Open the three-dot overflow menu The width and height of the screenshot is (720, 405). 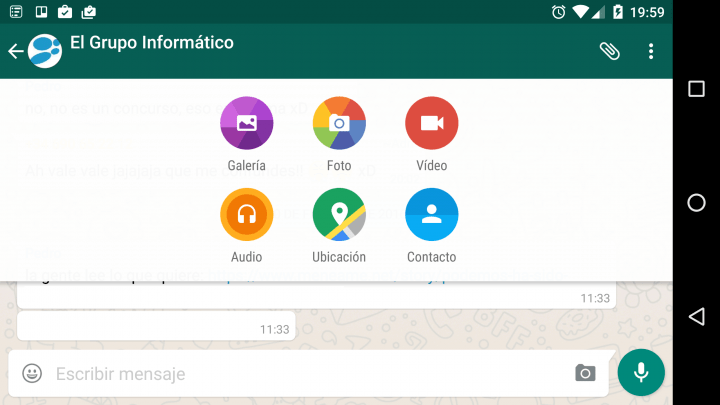point(651,51)
